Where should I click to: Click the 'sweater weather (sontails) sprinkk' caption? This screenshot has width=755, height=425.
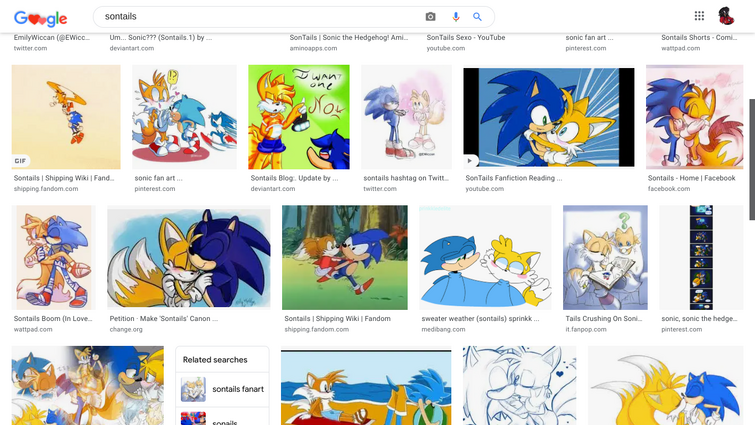click(x=480, y=319)
